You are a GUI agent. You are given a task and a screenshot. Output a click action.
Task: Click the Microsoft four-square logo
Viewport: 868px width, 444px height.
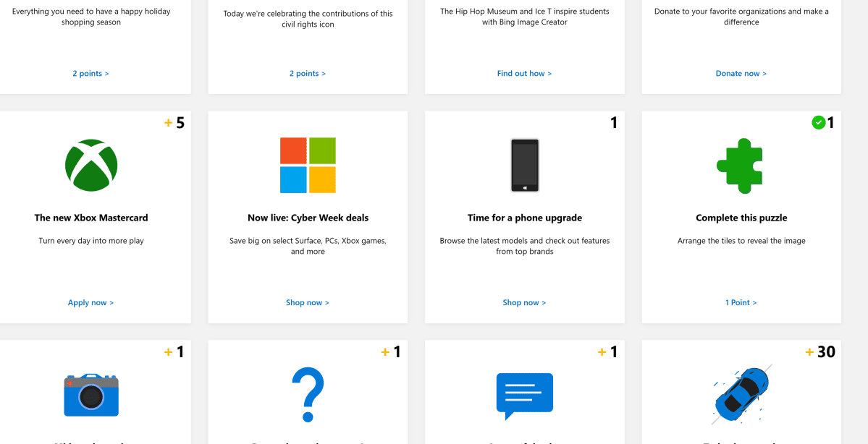tap(307, 166)
